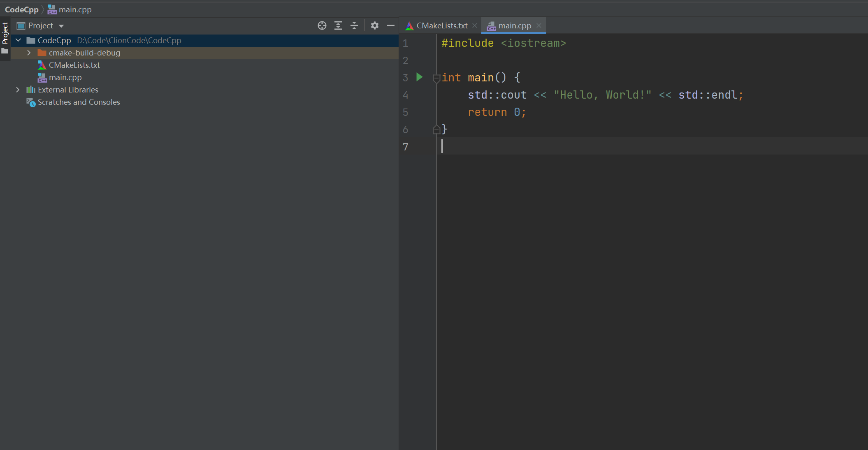Run main with the green gutter arrow
This screenshot has width=868, height=450.
(419, 77)
